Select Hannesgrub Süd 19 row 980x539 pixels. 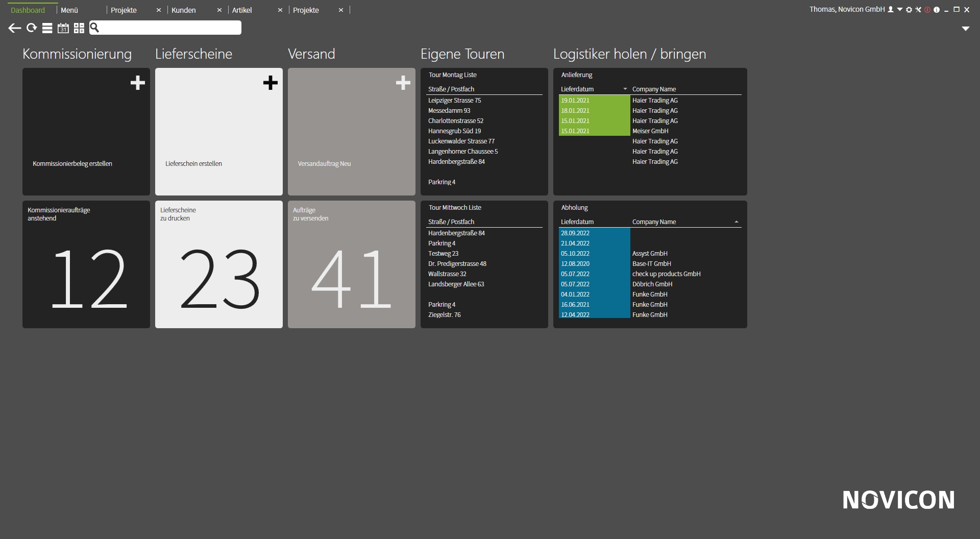(x=484, y=131)
